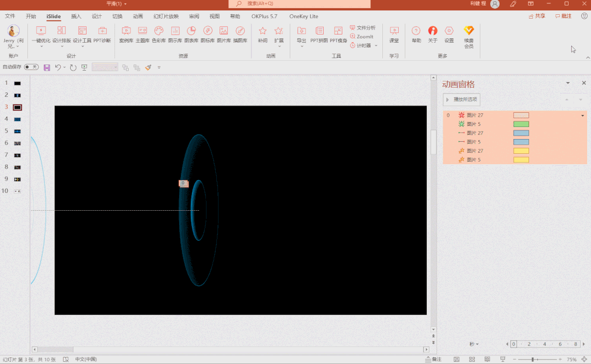Screen dimensions: 591x364
Task: Switch to slide sorter view in status bar
Action: tap(472, 360)
